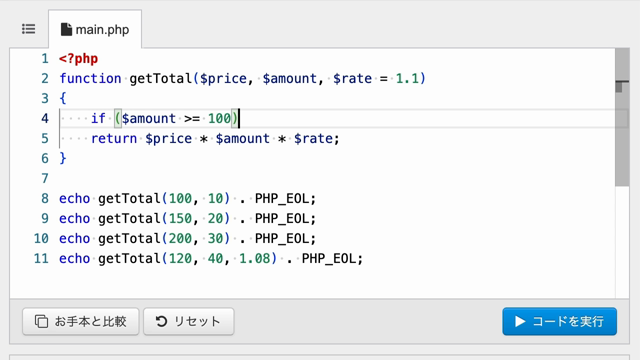Click the $rate variable on line 5
The width and height of the screenshot is (640, 360).
pyautogui.click(x=313, y=139)
